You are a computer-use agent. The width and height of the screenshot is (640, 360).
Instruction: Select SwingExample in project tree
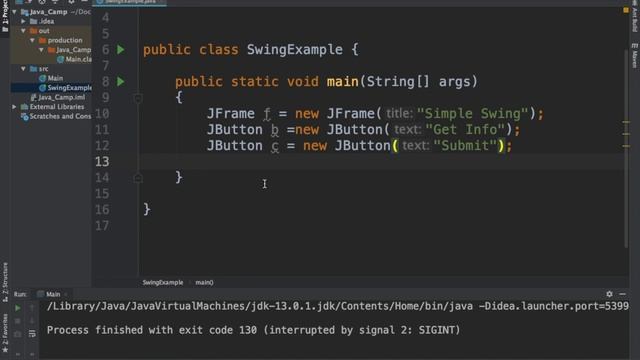point(65,88)
